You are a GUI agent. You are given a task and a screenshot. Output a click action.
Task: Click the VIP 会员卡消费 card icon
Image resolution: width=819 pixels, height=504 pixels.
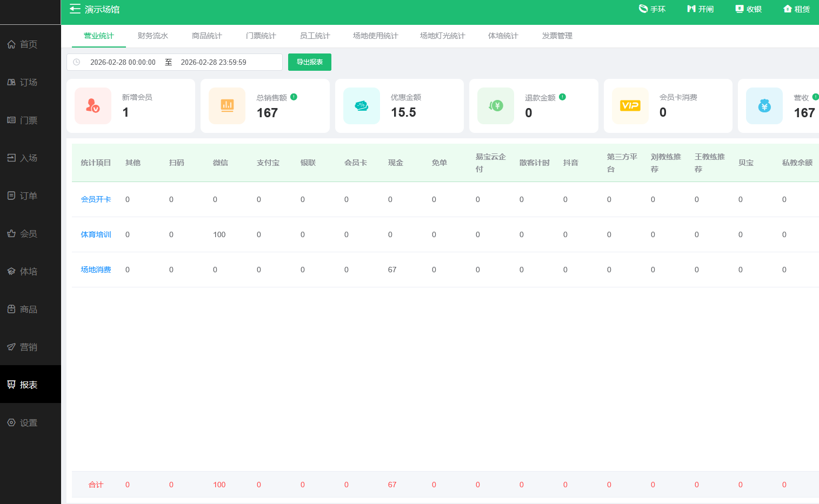pyautogui.click(x=630, y=106)
